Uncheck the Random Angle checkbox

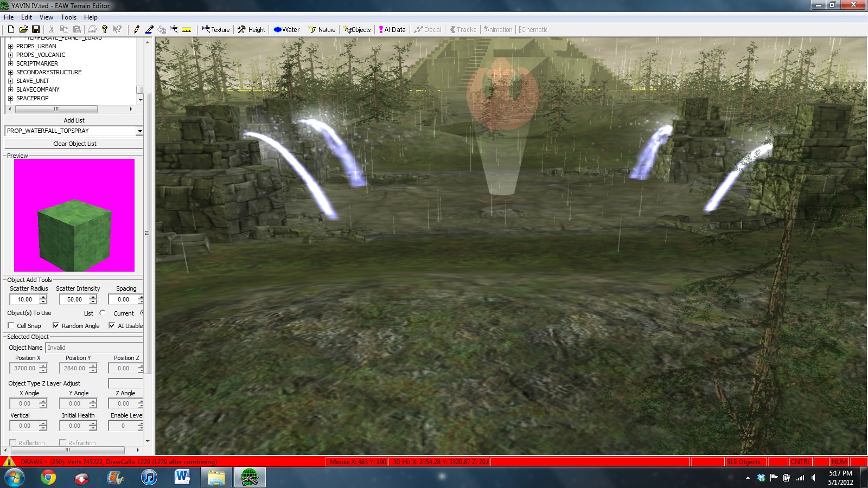(55, 325)
